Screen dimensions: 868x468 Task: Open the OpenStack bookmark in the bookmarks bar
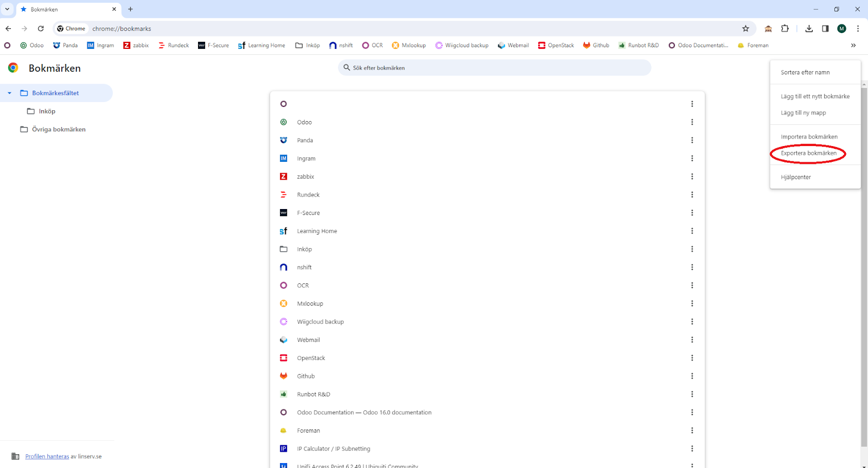point(556,46)
